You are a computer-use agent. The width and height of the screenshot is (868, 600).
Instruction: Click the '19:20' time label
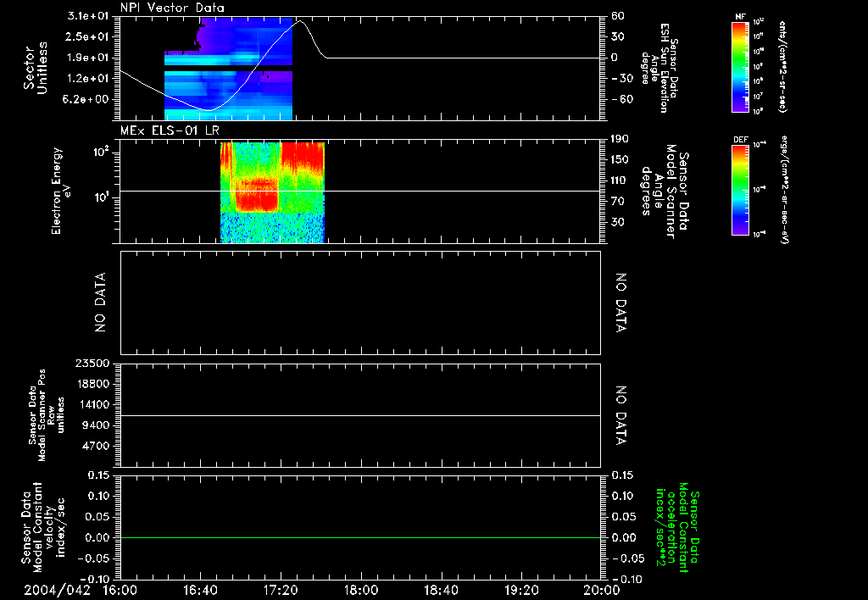pyautogui.click(x=521, y=591)
